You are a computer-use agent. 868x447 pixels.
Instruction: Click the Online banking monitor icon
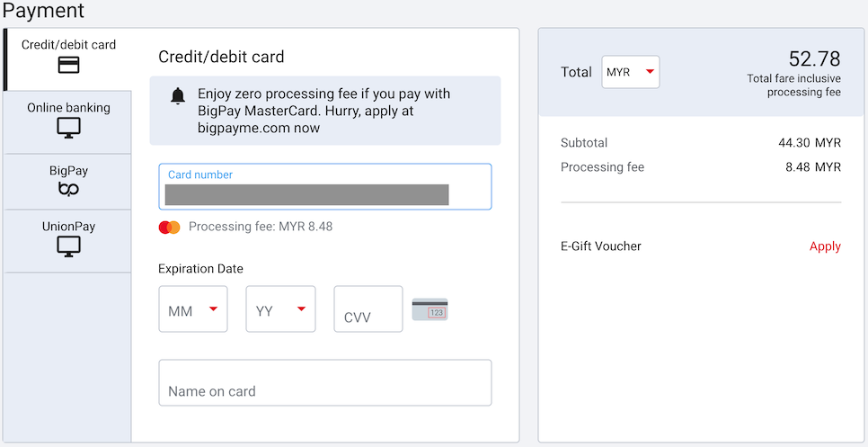pos(68,129)
